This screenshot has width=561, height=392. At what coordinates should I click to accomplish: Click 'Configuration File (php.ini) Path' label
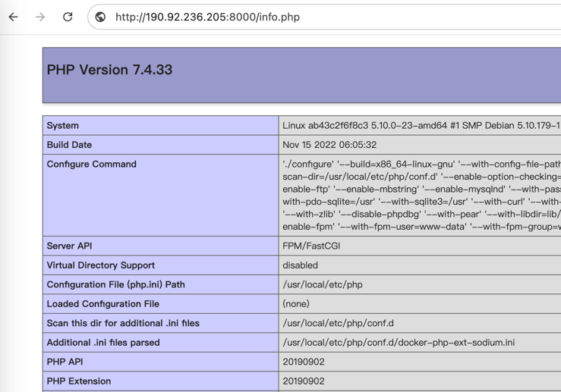(116, 284)
